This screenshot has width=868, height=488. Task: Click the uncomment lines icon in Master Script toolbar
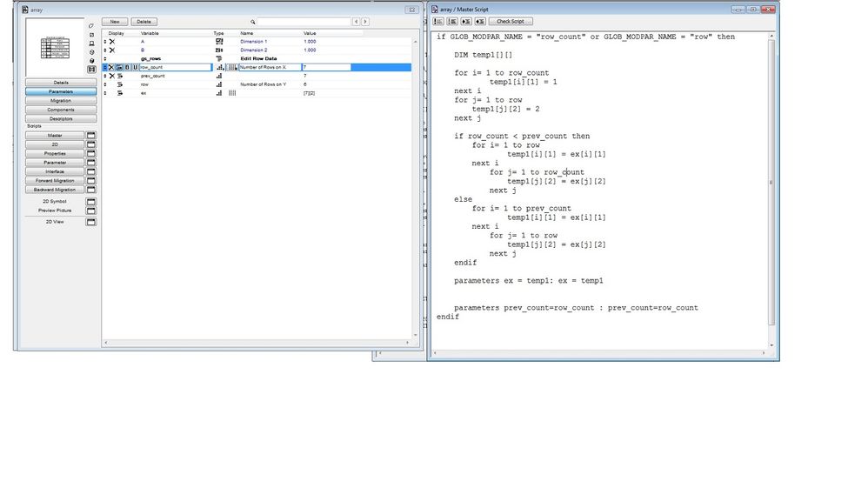pos(451,21)
